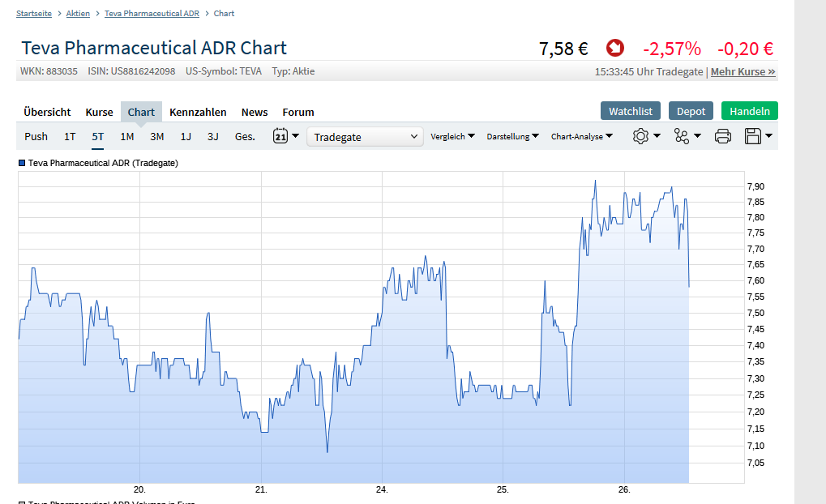Open the News tab
The height and width of the screenshot is (504, 826).
tap(255, 112)
